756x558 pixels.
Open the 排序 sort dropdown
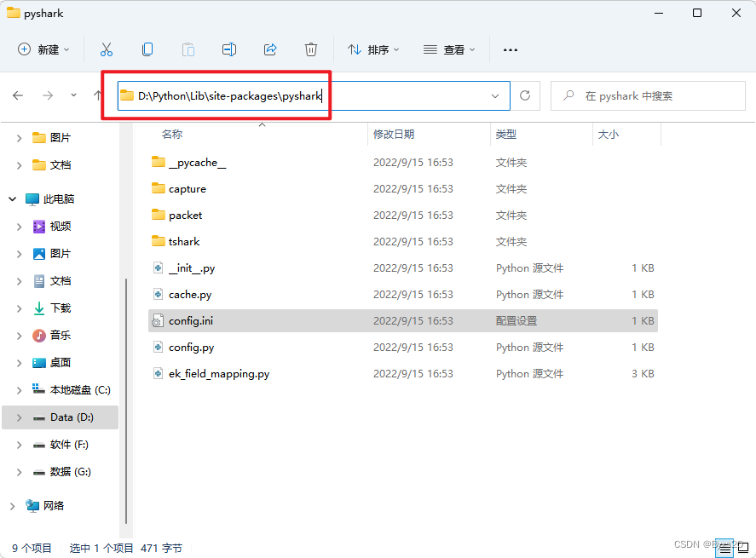click(x=373, y=49)
